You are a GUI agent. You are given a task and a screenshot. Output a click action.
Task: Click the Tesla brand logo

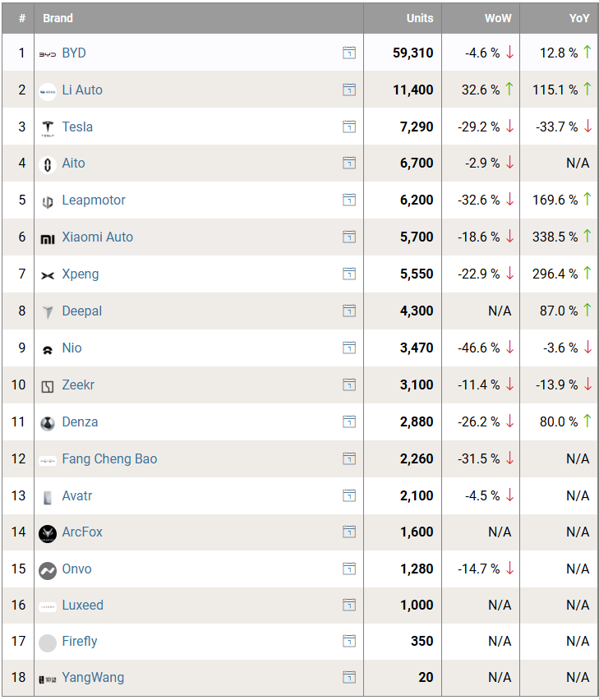48,127
